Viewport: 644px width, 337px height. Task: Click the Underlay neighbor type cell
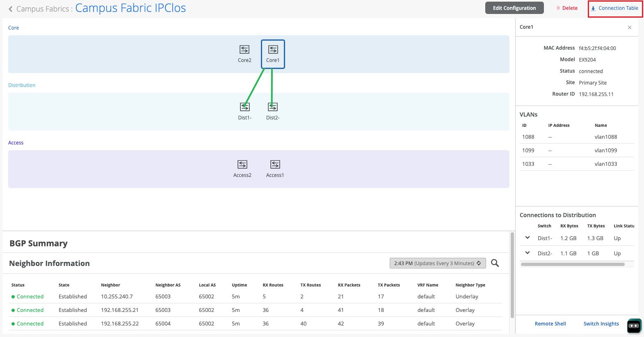pyautogui.click(x=467, y=296)
